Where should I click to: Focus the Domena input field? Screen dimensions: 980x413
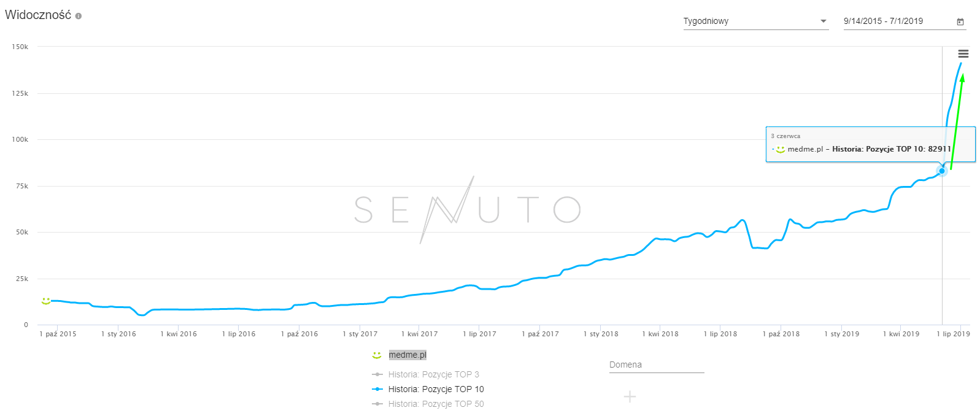point(656,365)
